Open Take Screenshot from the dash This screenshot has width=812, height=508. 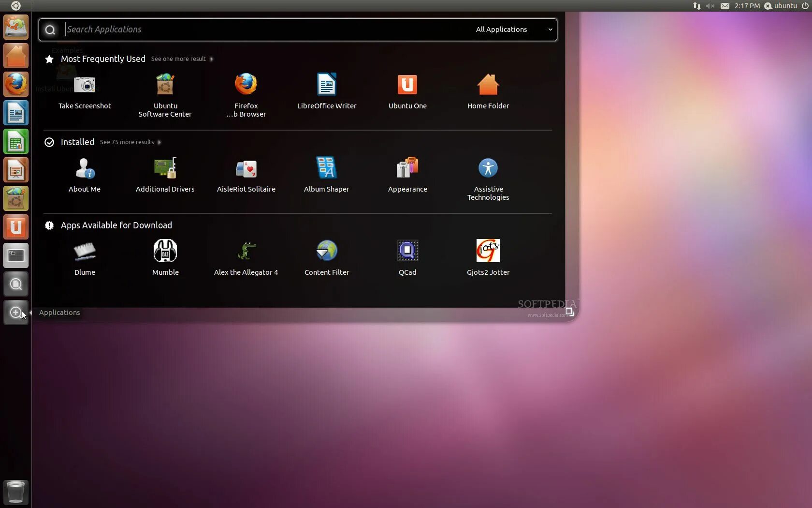tap(85, 92)
